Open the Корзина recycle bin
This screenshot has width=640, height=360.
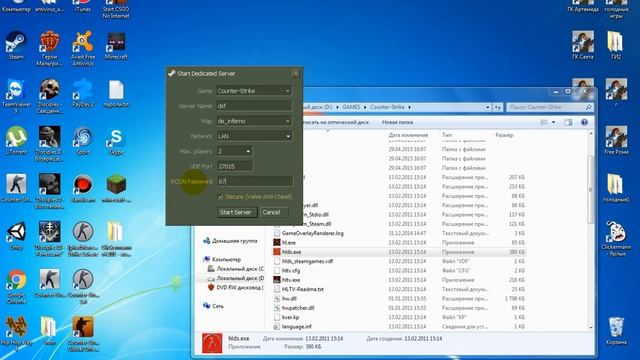(616, 331)
